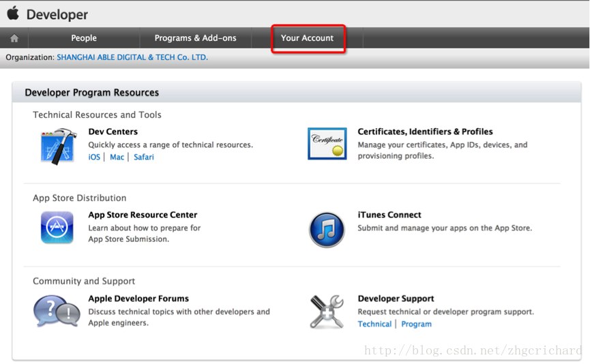The height and width of the screenshot is (364, 590).
Task: Click App Store Resource Center heading
Action: (143, 215)
